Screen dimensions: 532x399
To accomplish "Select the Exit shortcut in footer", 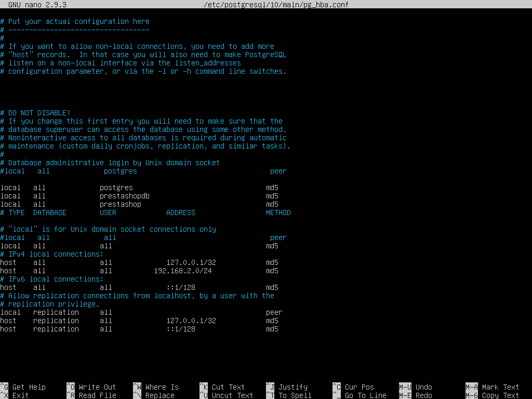I will point(20,395).
